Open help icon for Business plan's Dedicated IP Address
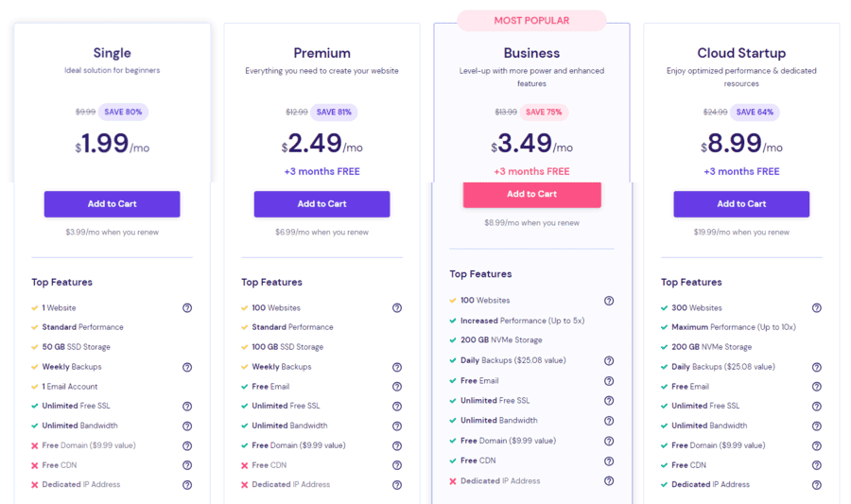This screenshot has width=851, height=504. (609, 481)
